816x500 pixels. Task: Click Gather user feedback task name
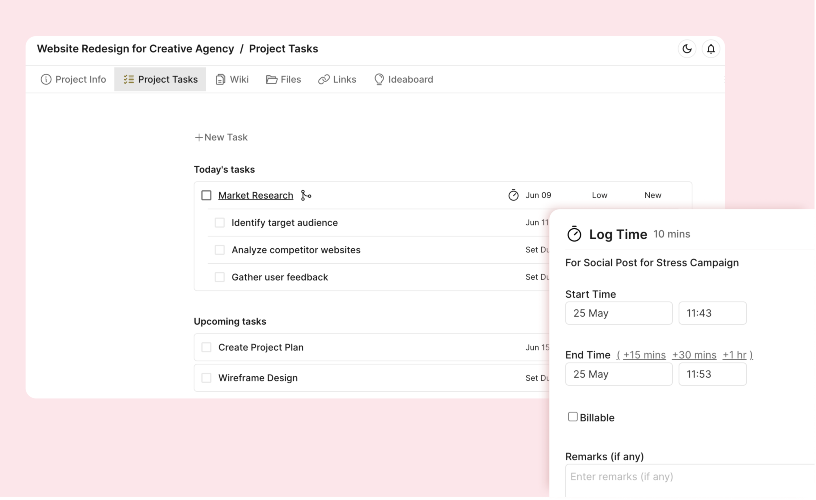[x=279, y=277]
